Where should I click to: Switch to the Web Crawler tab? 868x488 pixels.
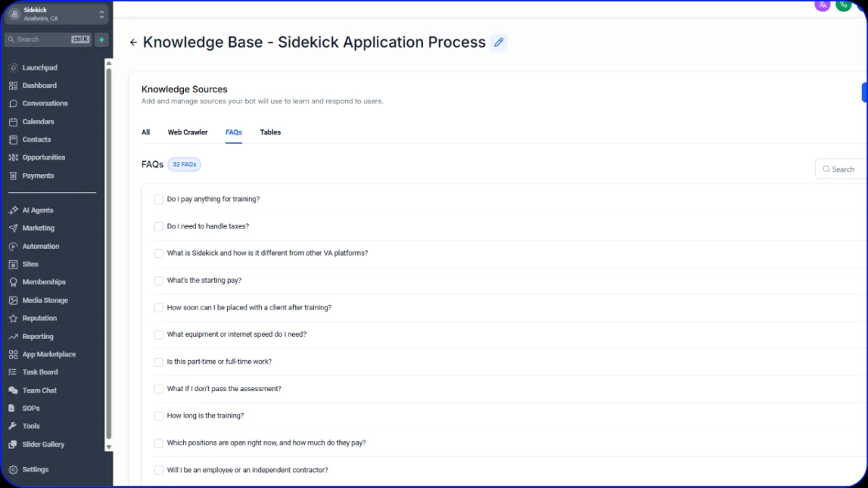click(187, 132)
